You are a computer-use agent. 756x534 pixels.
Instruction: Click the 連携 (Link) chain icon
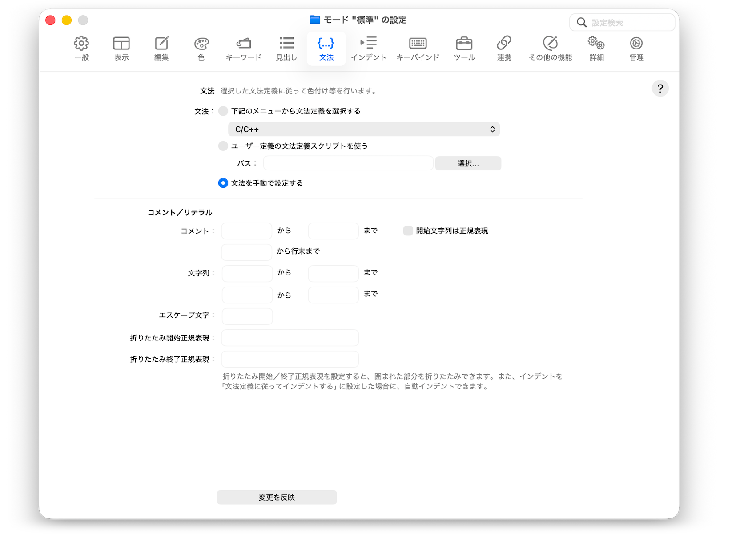click(504, 48)
